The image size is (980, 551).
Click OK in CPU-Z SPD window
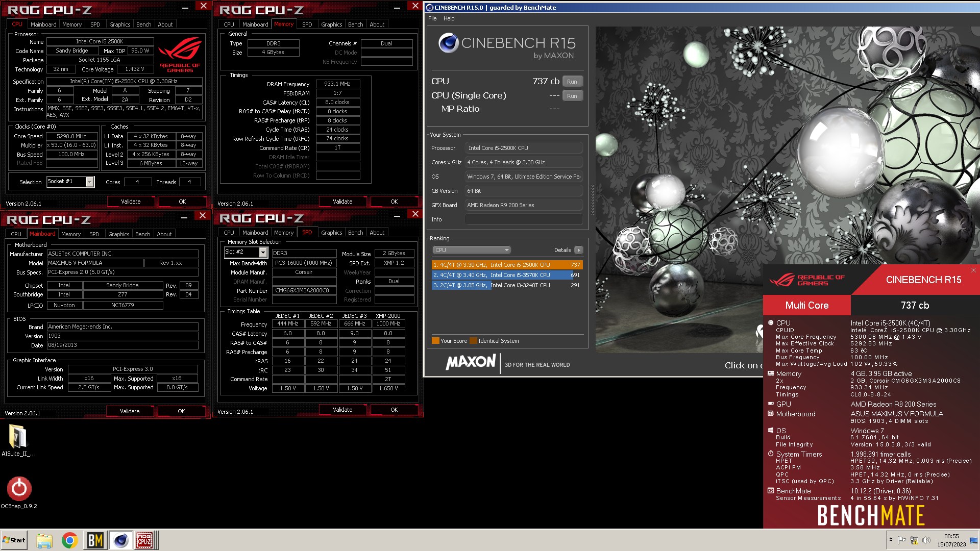tap(394, 410)
